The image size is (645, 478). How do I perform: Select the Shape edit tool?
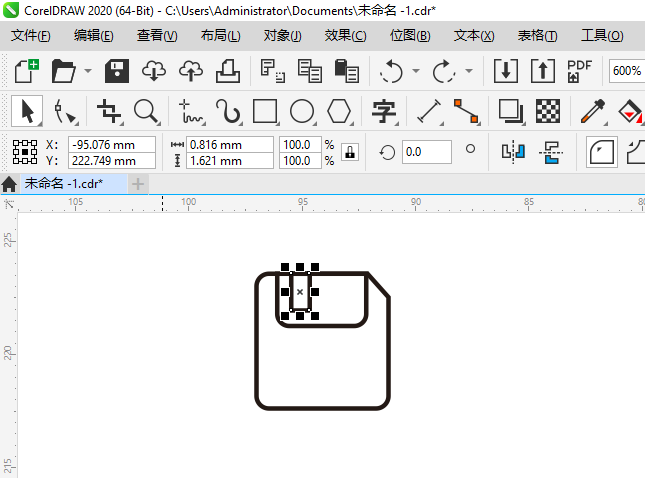pyautogui.click(x=65, y=111)
